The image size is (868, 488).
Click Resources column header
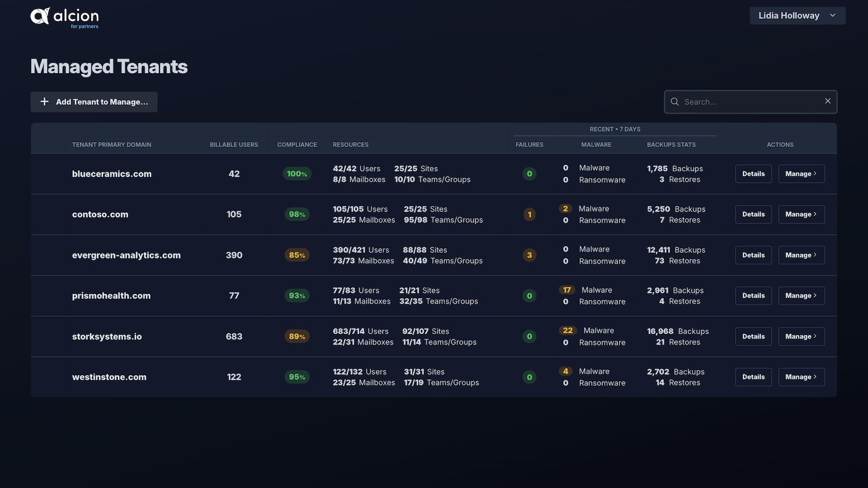[350, 145]
